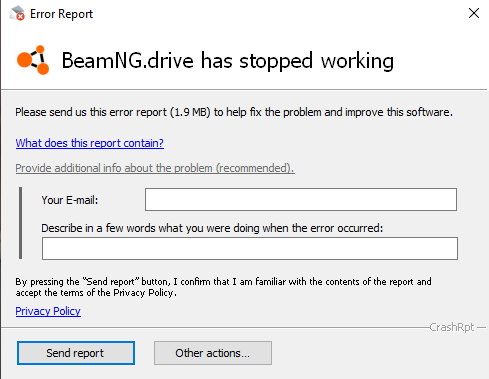The image size is (489, 379).
Task: Click the orange BeamNG.drive logo
Action: 33,60
